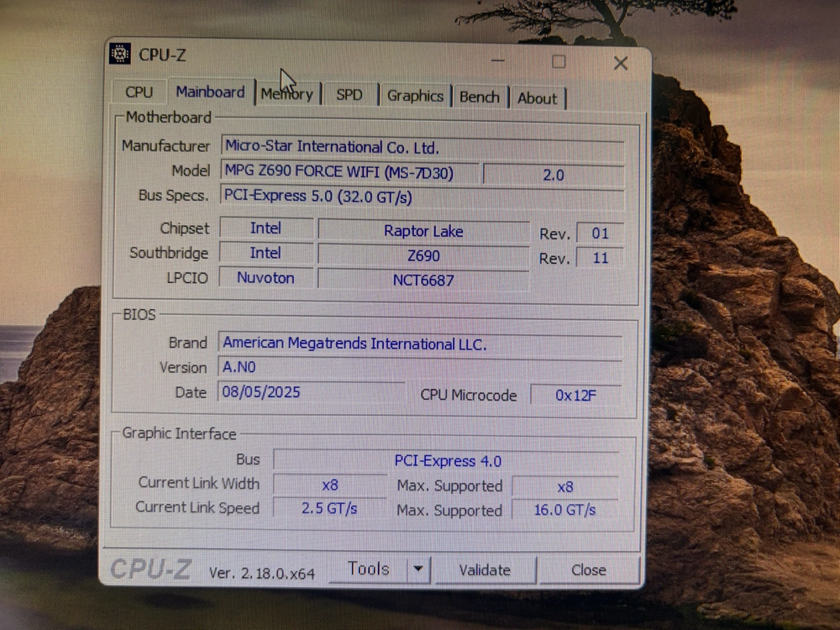Click the NCT6687 LPCIO model value
This screenshot has width=840, height=630.
423,281
